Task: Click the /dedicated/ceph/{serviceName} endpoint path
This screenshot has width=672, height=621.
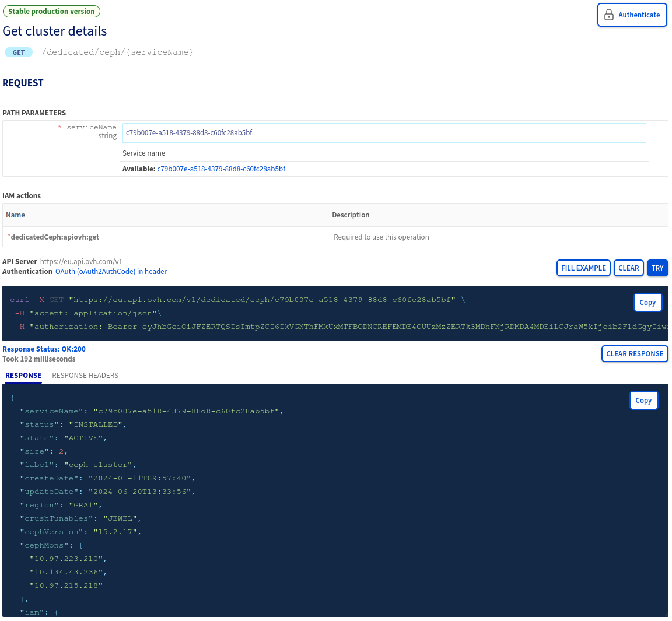Action: coord(117,52)
